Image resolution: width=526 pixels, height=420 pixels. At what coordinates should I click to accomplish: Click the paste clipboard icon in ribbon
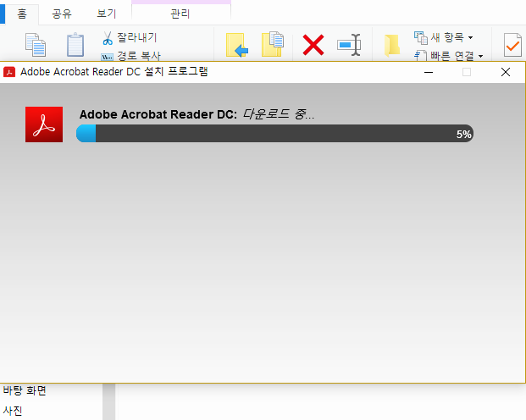click(x=75, y=45)
